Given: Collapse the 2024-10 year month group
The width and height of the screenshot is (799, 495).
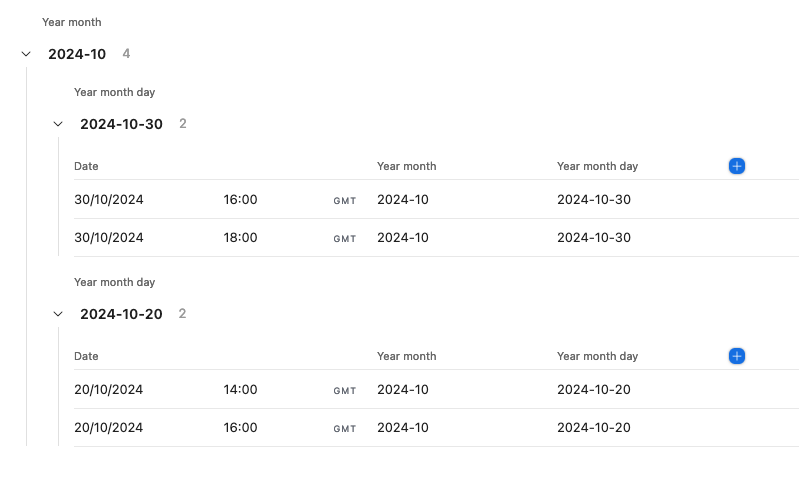Looking at the screenshot, I should pos(26,54).
